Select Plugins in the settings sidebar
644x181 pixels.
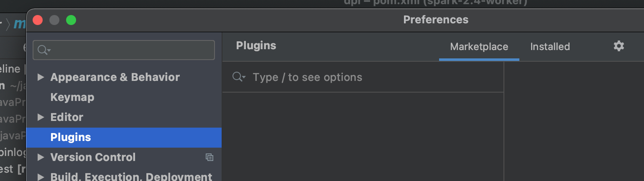(71, 137)
